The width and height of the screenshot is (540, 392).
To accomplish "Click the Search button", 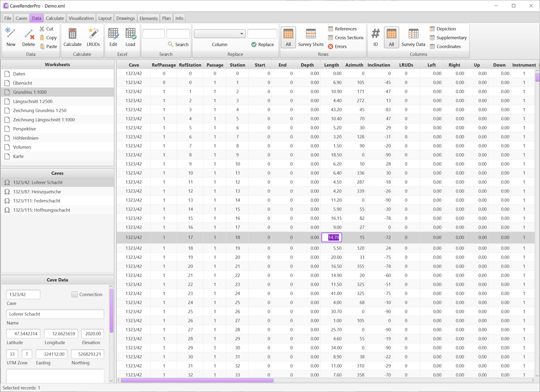I will coord(178,44).
